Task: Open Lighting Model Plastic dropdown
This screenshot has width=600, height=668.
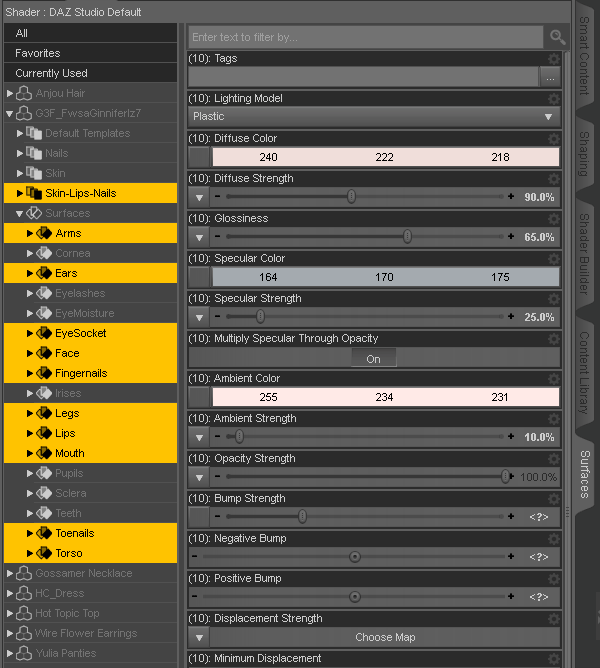Action: pyautogui.click(x=374, y=116)
